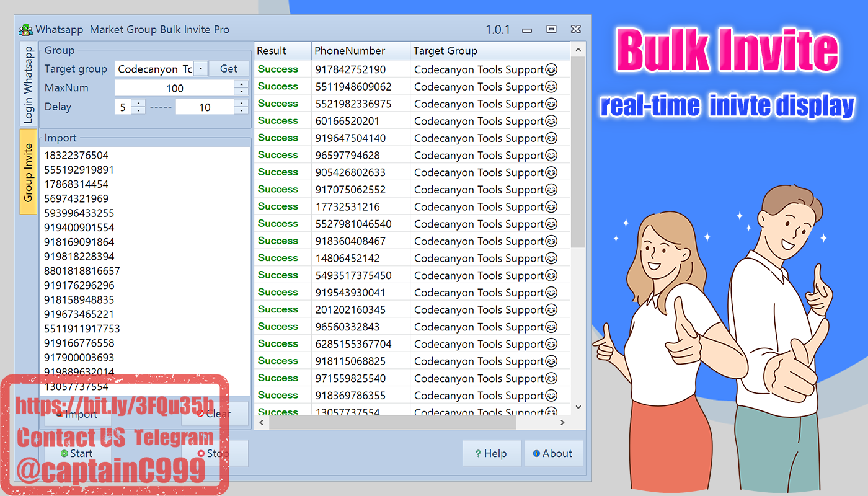Clear the imported numbers list
868x496 pixels.
tap(215, 414)
